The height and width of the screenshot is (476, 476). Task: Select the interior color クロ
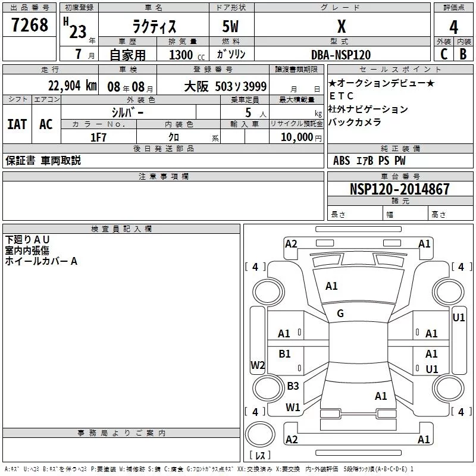tap(174, 137)
